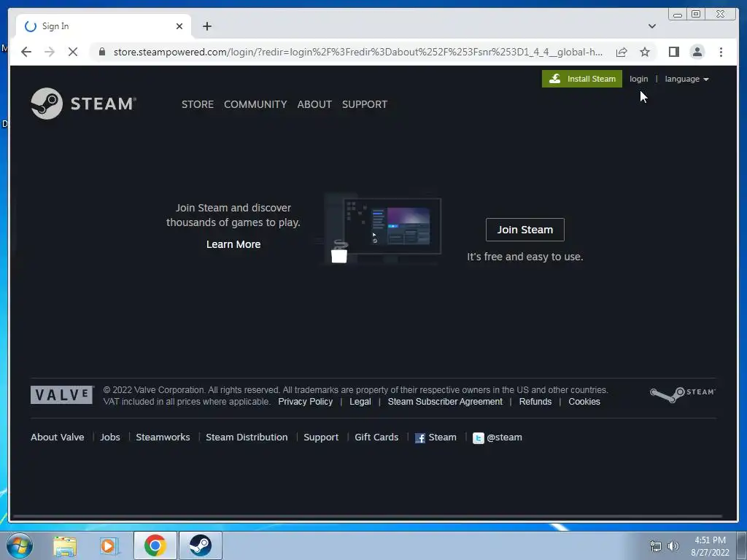Image resolution: width=747 pixels, height=560 pixels.
Task: Open the COMMUNITY menu
Action: 255,104
